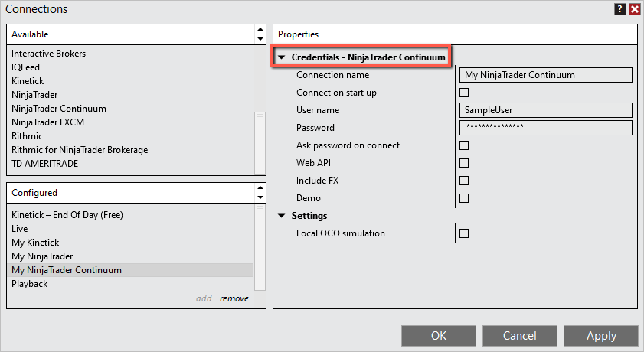Viewport: 644px width, 352px height.
Task: Click the Configured list up arrow
Action: pos(260,188)
